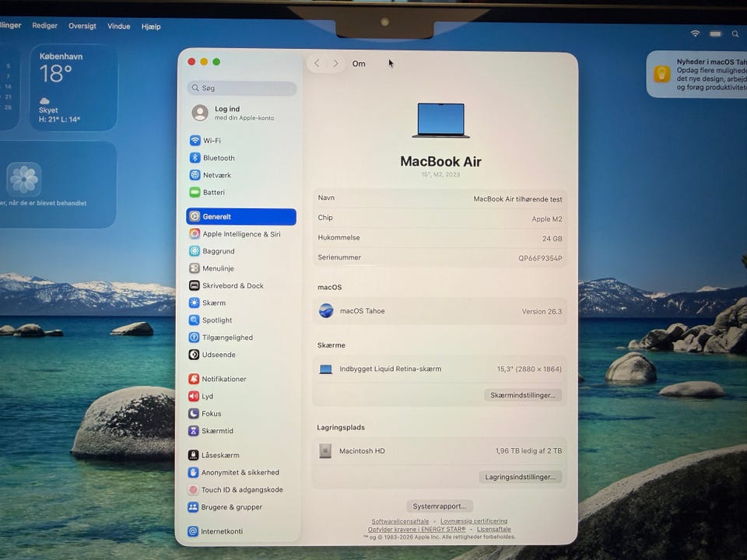Image resolution: width=747 pixels, height=560 pixels.
Task: Click the macOS Tahoe logo icon
Action: pos(326,310)
